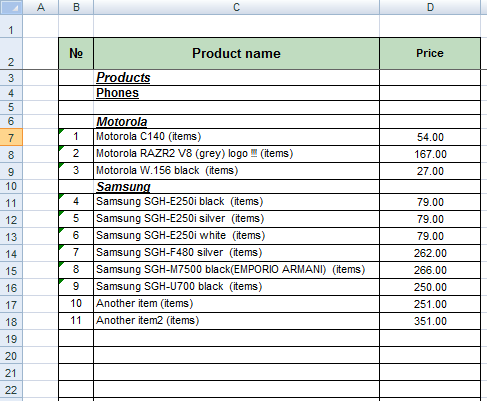Click the 'Product name' header cell
This screenshot has width=487, height=401.
click(x=236, y=54)
